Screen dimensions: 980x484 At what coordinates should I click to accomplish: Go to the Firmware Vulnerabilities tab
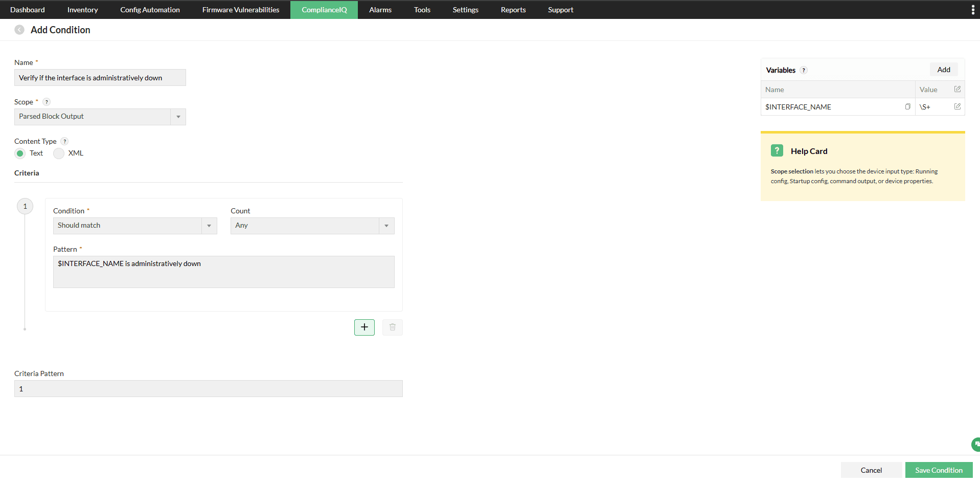(x=240, y=9)
